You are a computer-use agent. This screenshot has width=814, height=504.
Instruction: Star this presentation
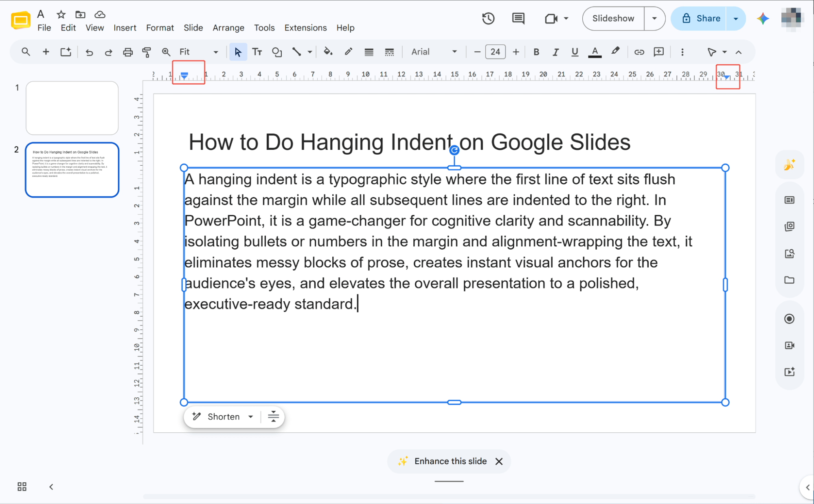[x=61, y=15]
